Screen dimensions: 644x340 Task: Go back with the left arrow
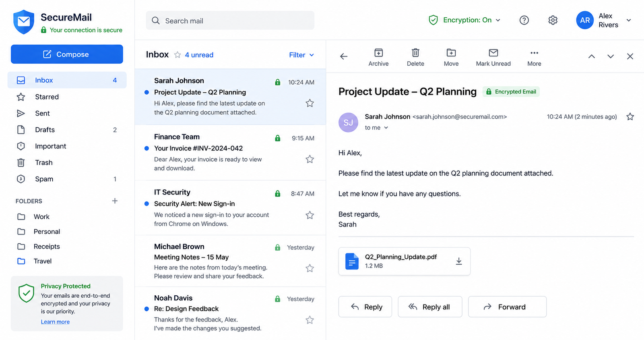tap(344, 56)
